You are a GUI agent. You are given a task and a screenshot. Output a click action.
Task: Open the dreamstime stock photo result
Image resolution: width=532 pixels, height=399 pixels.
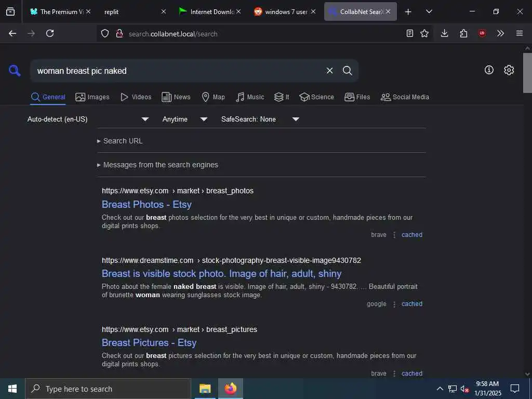[x=221, y=274]
